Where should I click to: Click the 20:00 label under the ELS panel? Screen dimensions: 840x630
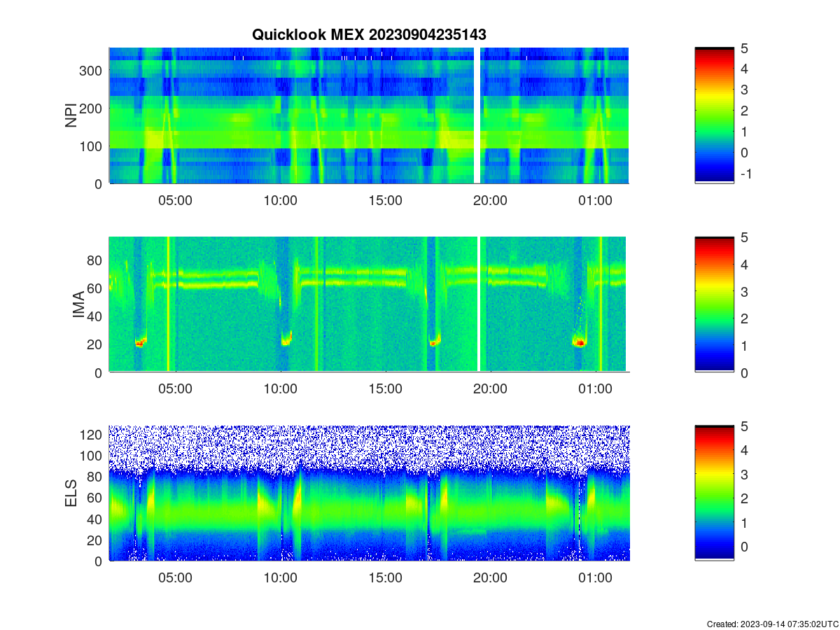pyautogui.click(x=490, y=578)
